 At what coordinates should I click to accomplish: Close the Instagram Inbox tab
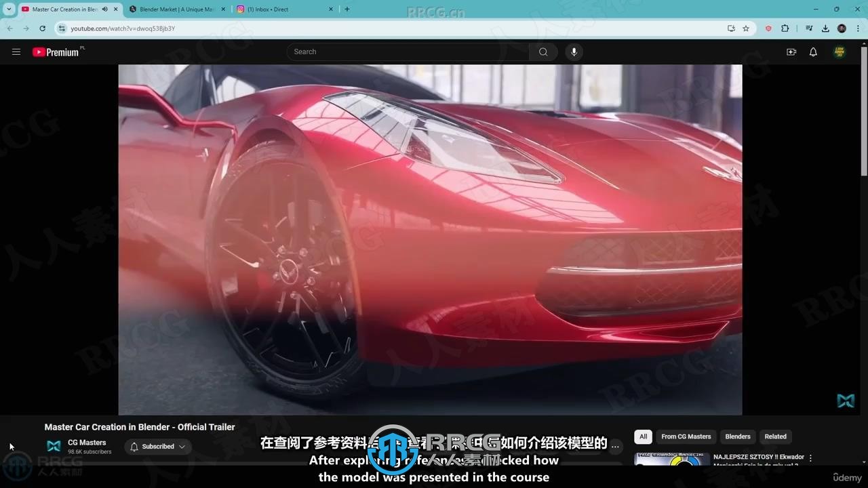(x=331, y=9)
